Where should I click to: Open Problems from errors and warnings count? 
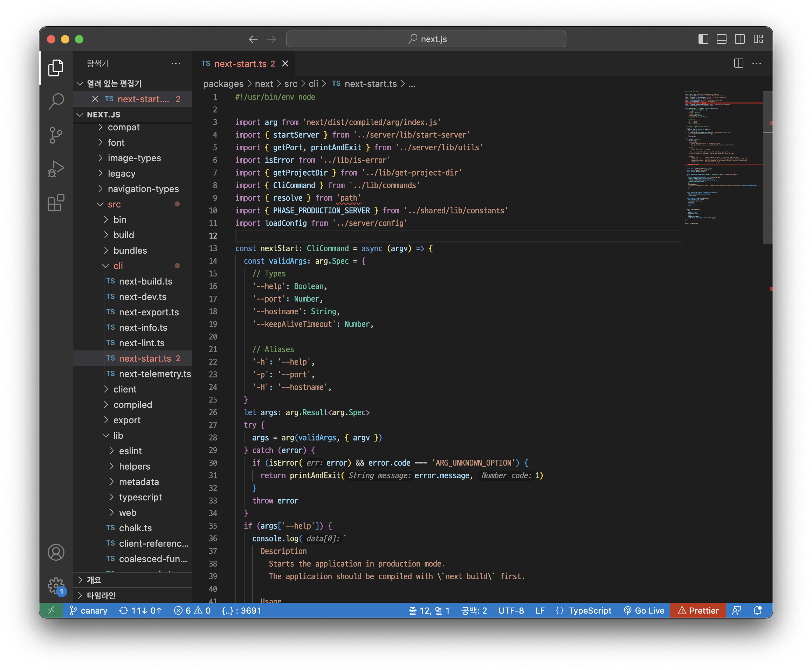[192, 610]
